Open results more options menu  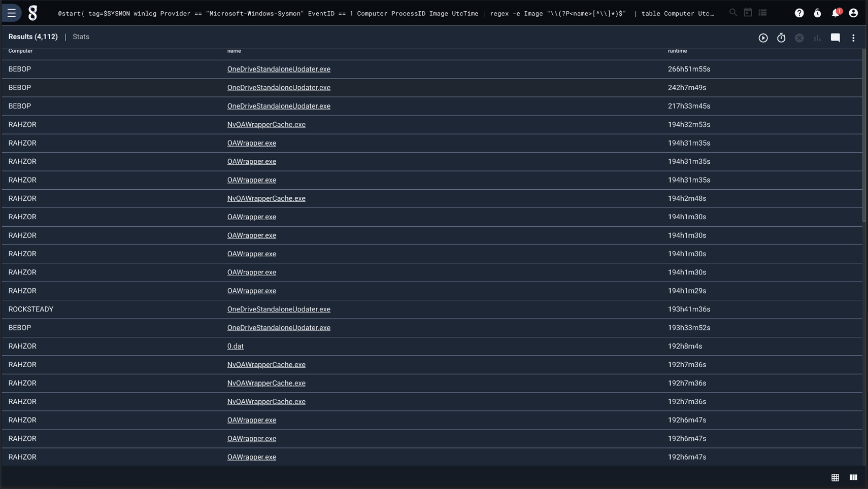click(x=853, y=38)
